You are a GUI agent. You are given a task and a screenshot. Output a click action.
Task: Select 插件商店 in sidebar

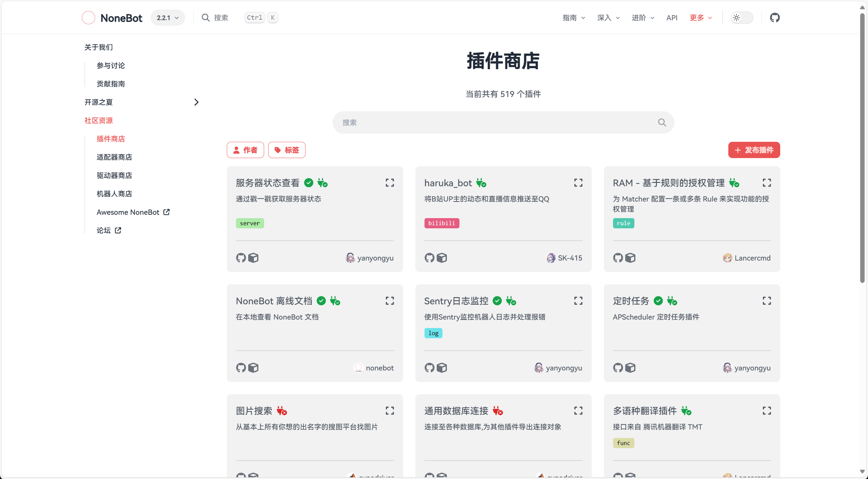(111, 139)
